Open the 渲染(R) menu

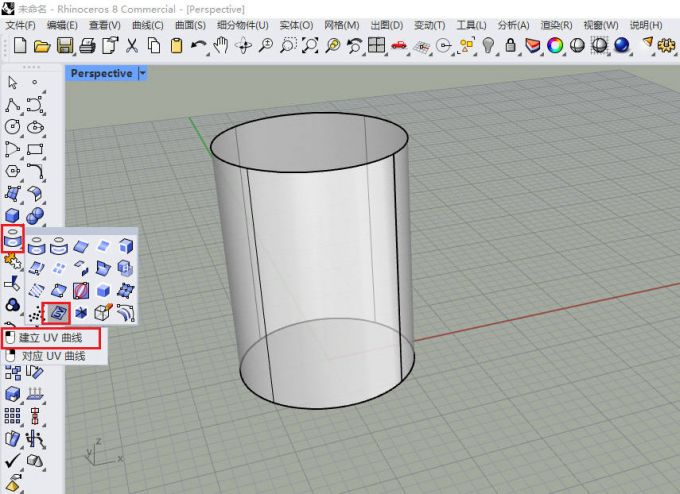click(x=556, y=26)
